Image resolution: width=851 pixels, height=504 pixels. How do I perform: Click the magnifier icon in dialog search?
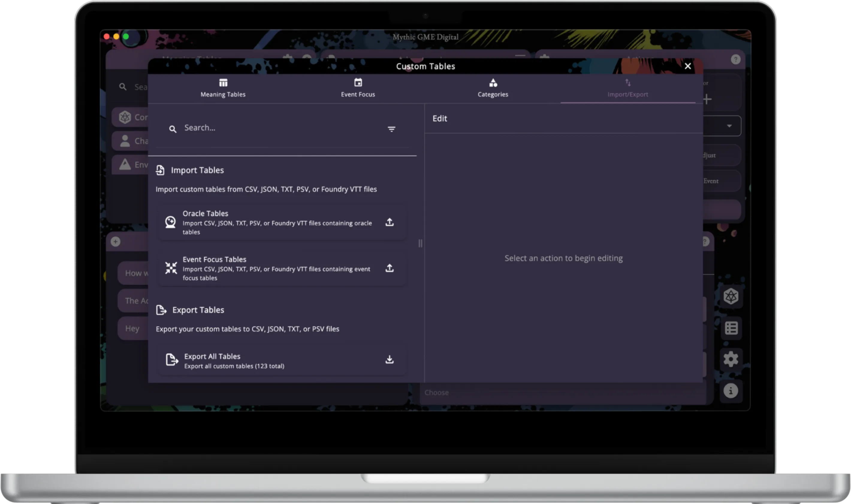coord(173,129)
